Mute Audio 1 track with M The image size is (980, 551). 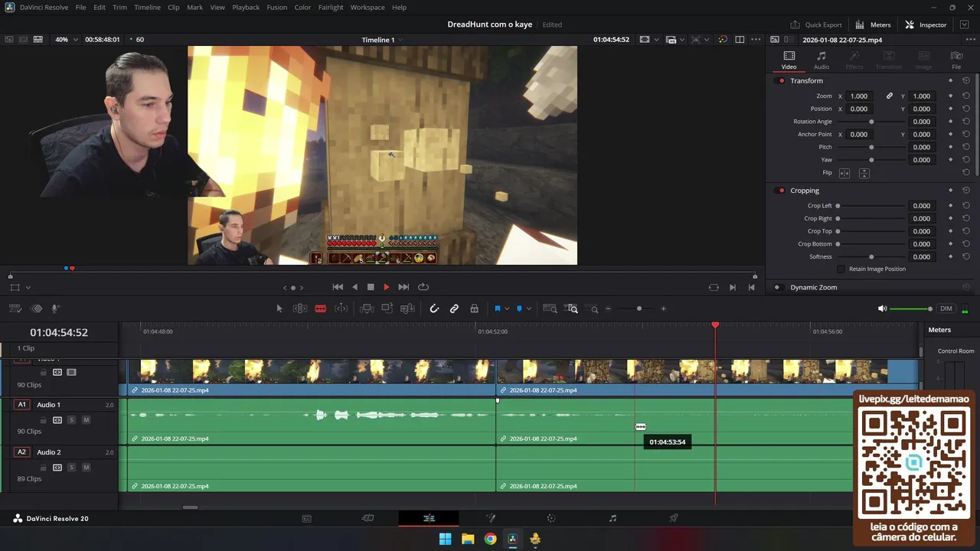tap(86, 420)
